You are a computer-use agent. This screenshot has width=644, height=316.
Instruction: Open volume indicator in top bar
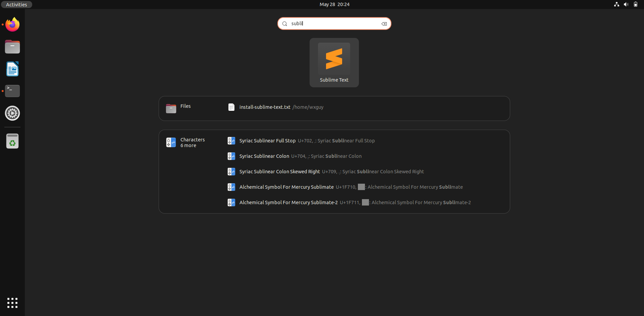[626, 4]
